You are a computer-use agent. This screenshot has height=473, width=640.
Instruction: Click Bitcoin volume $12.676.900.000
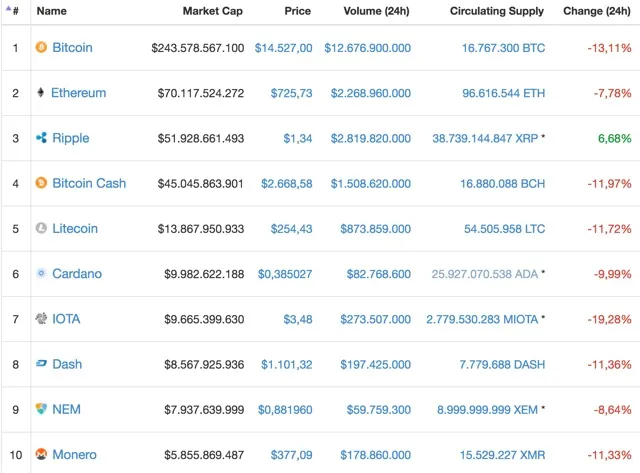pyautogui.click(x=367, y=48)
